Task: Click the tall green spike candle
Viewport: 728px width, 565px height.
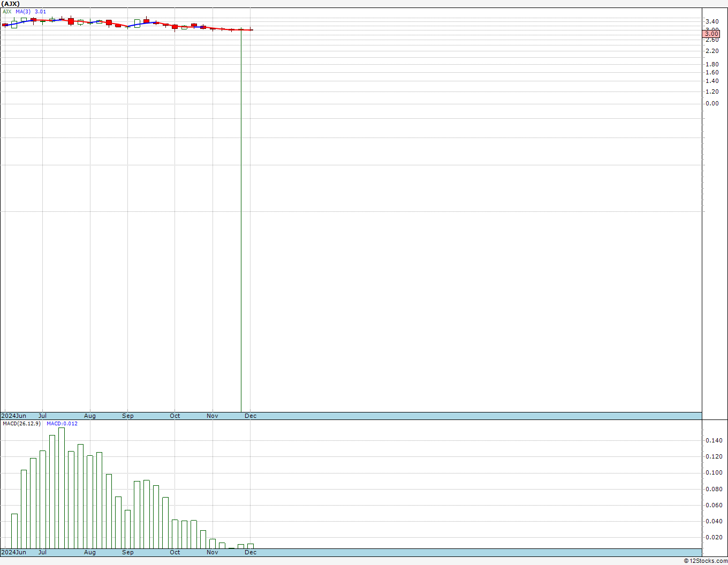Action: pyautogui.click(x=241, y=219)
